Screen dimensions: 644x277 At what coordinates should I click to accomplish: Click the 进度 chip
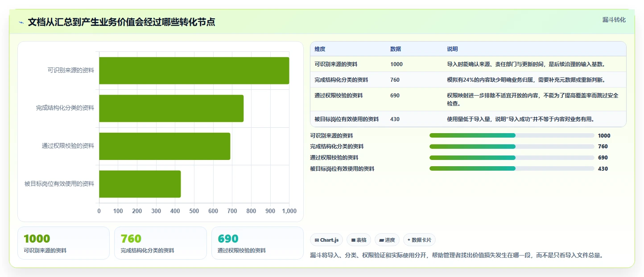pos(387,240)
